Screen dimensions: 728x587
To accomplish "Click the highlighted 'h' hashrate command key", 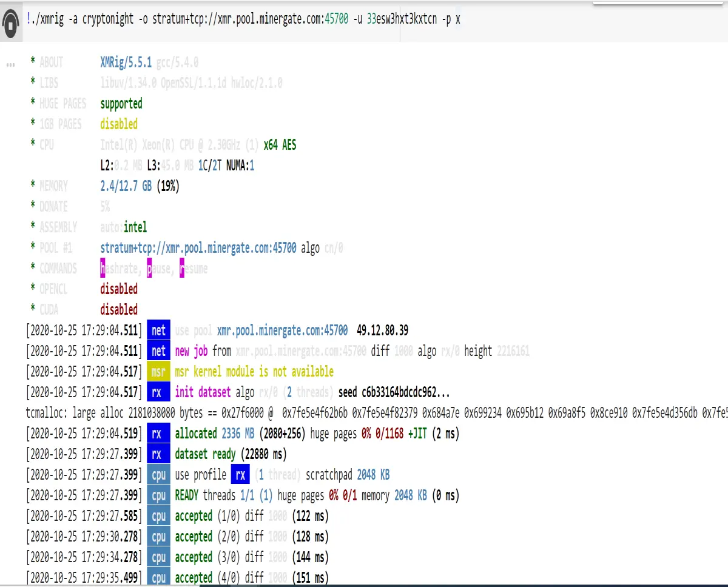I will pos(103,268).
